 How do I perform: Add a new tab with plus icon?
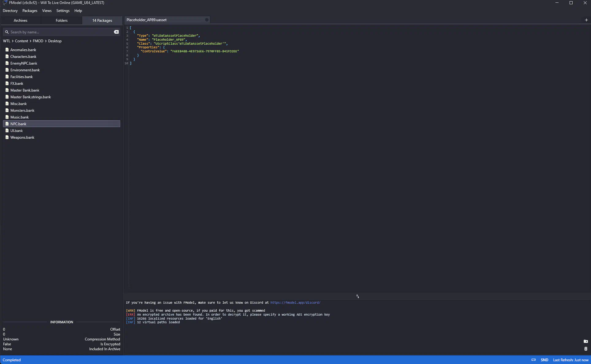[586, 20]
